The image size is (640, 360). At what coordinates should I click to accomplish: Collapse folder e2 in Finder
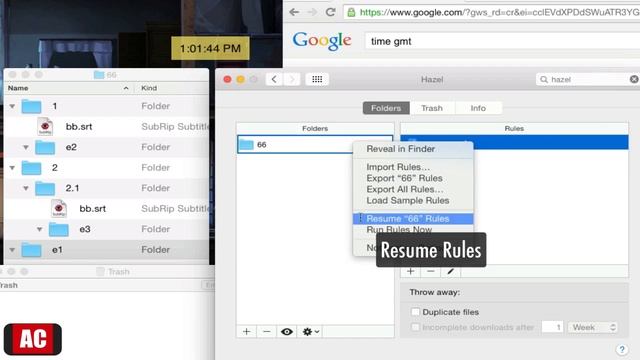[26, 147]
